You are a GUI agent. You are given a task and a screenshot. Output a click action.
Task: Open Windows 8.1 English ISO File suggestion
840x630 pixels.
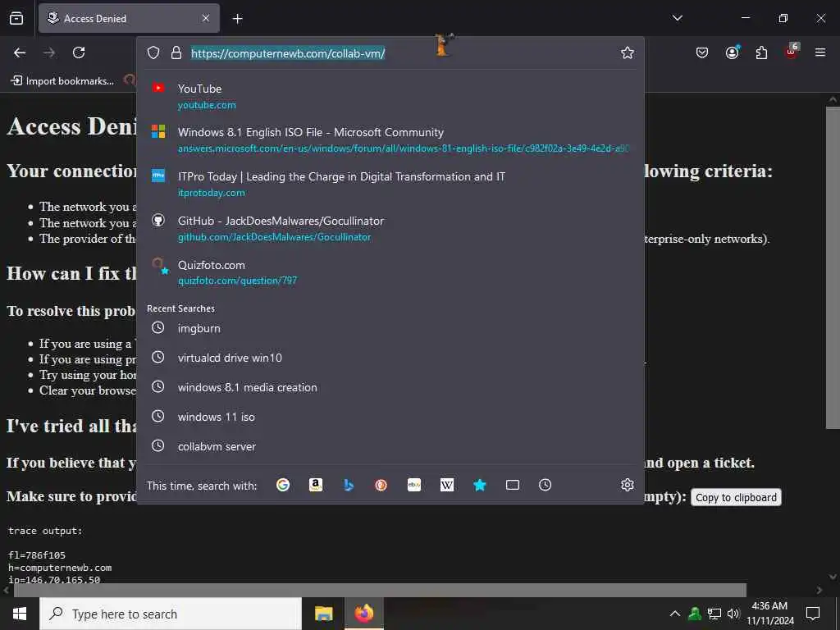pyautogui.click(x=390, y=139)
